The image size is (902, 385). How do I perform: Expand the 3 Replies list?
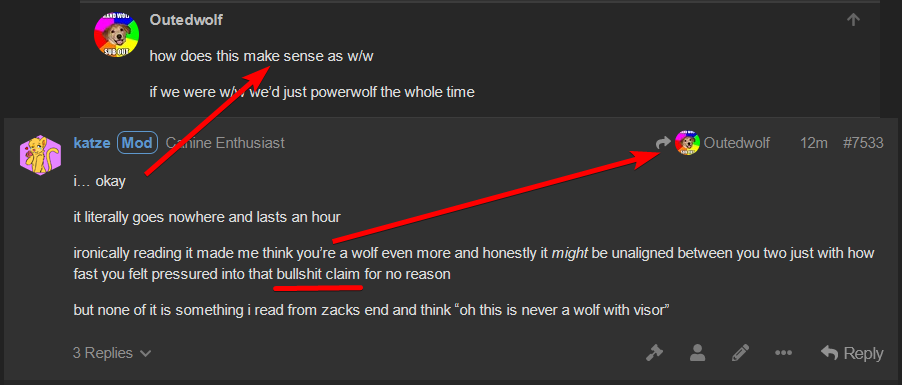tap(112, 353)
